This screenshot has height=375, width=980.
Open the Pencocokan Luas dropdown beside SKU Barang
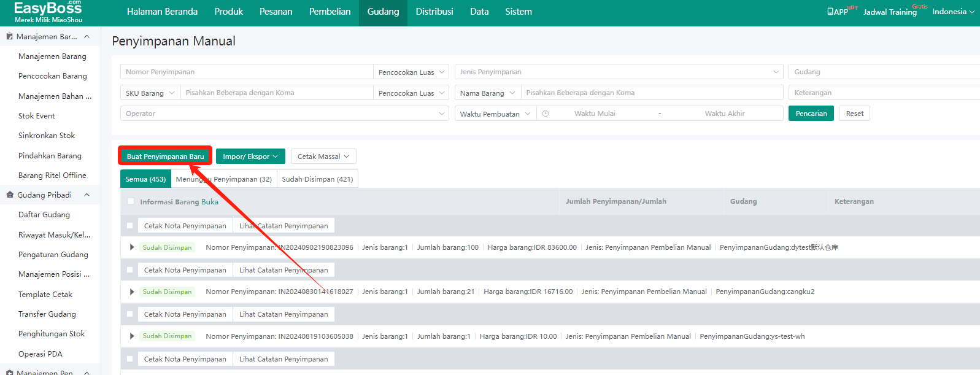click(411, 93)
